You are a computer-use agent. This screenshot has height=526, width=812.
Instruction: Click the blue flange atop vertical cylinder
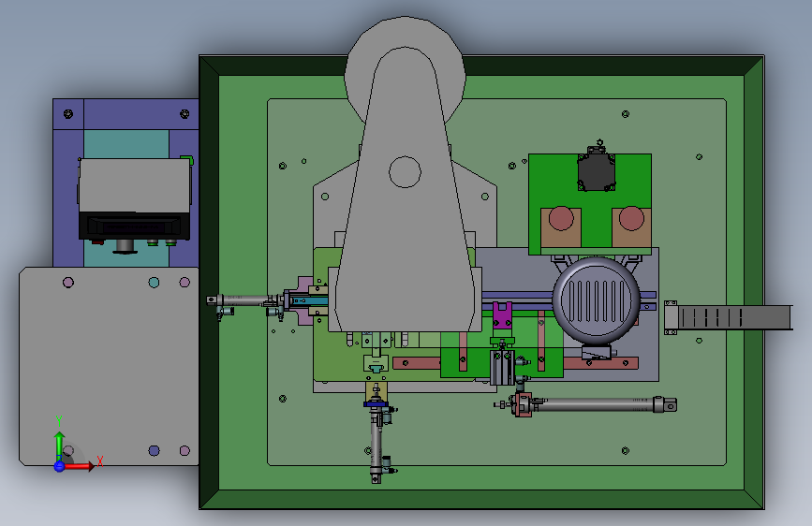pos(376,404)
